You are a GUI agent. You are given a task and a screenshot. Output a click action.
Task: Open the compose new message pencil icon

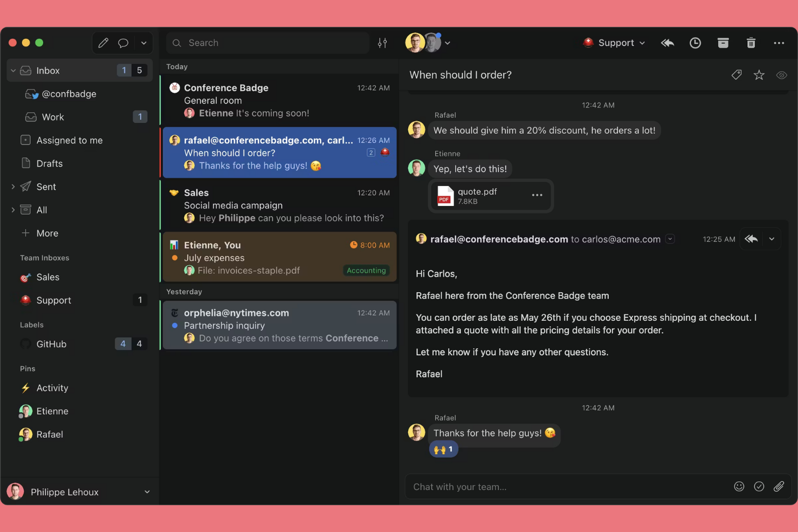coord(103,43)
